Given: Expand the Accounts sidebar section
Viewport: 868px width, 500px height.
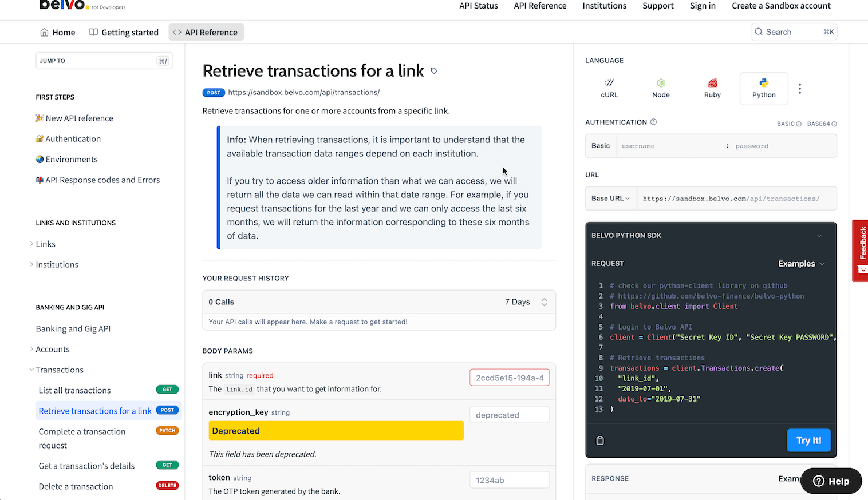Looking at the screenshot, I should coord(31,349).
